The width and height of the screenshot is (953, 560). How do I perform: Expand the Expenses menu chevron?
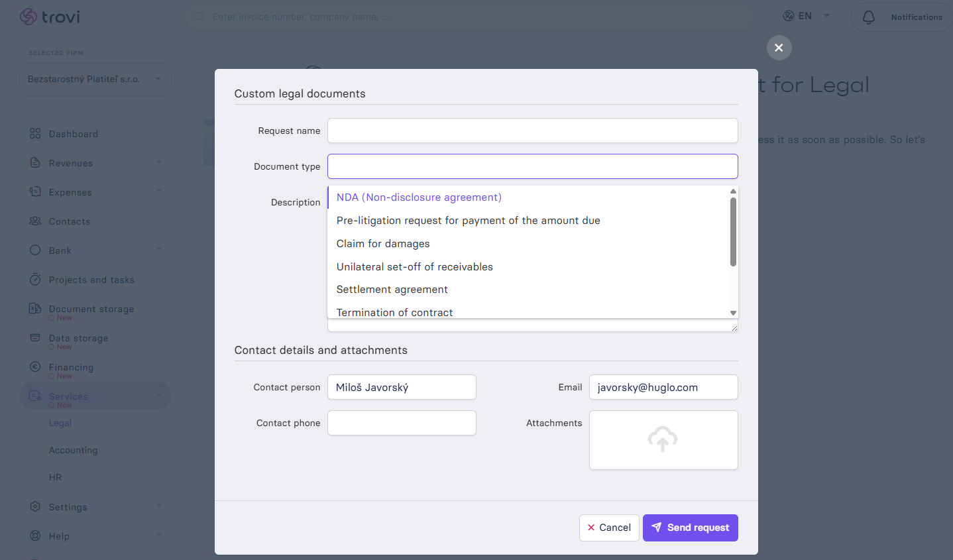(x=159, y=191)
